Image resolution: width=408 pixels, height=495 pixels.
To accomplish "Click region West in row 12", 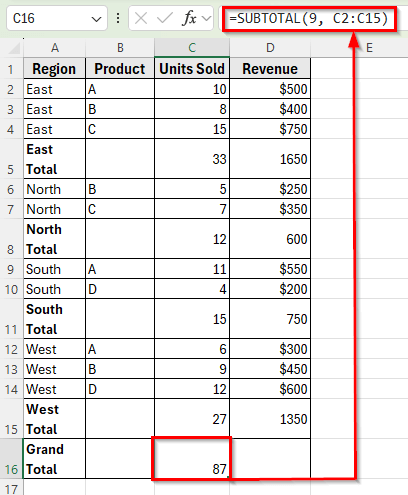I will click(55, 349).
